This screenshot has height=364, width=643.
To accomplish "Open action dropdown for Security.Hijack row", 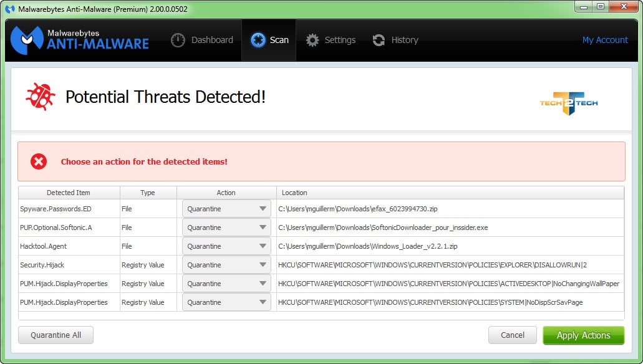I will point(226,265).
